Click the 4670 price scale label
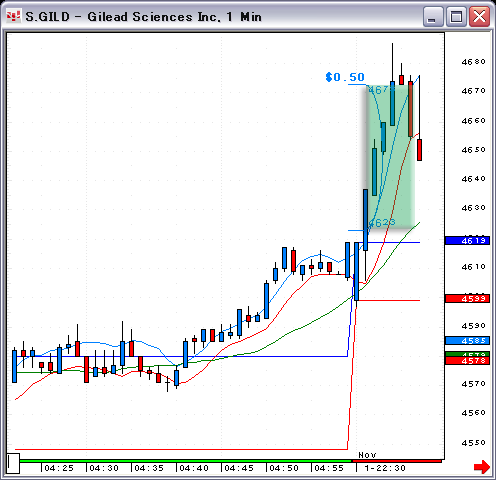The height and width of the screenshot is (480, 496). click(474, 91)
